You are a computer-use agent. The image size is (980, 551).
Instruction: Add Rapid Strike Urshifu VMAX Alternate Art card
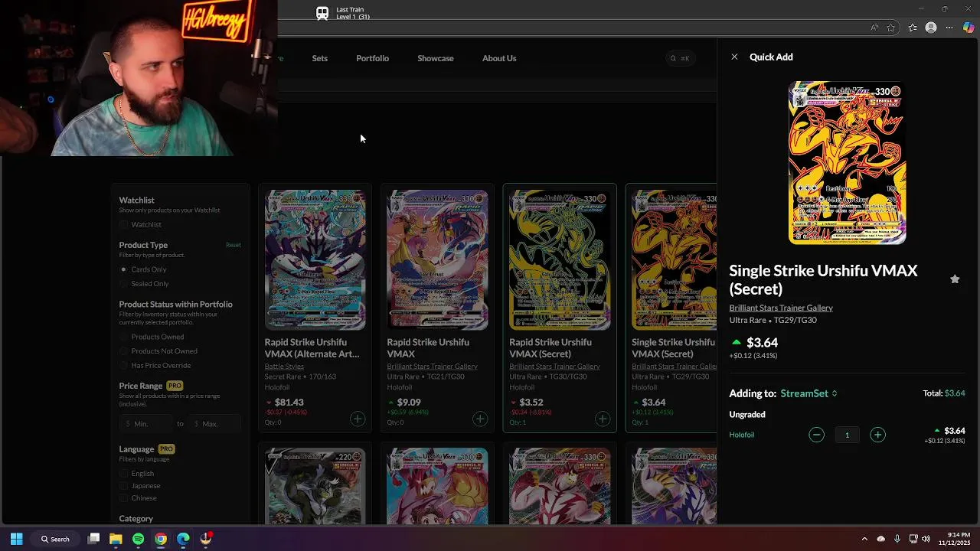[x=358, y=419]
